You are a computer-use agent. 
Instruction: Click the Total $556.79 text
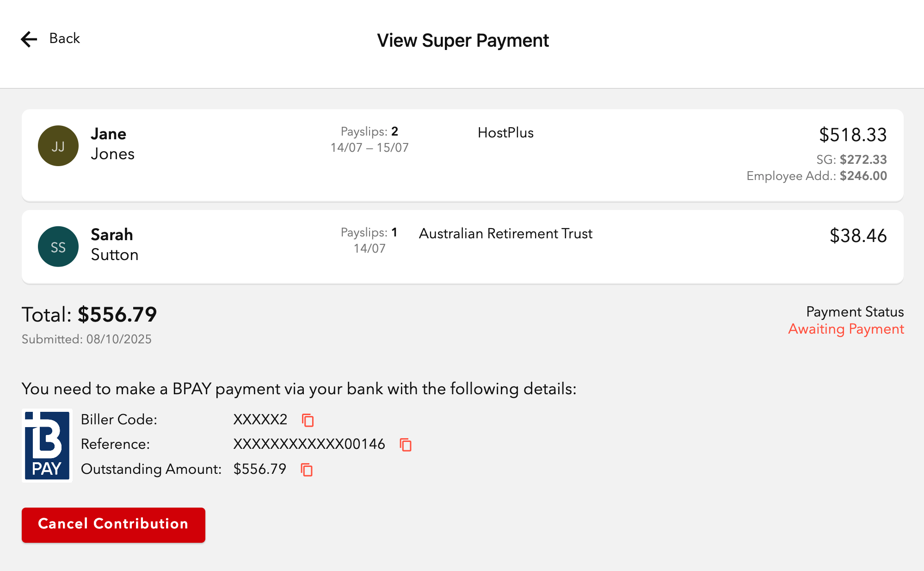(x=89, y=315)
